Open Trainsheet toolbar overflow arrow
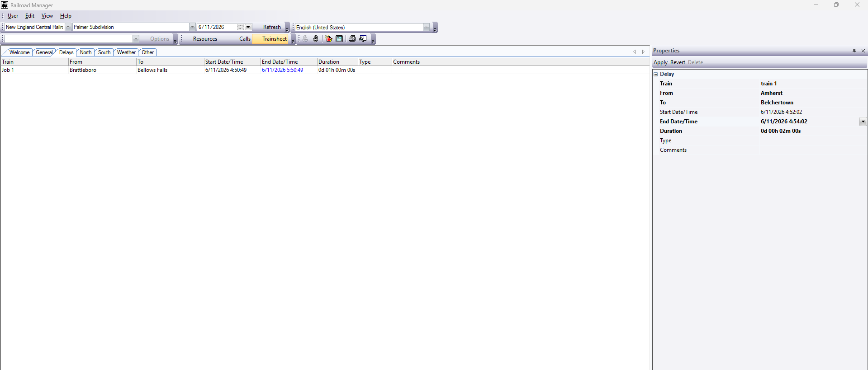This screenshot has width=868, height=370. [x=293, y=39]
